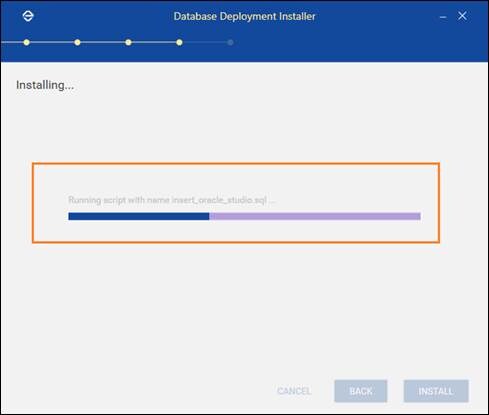Image resolution: width=489 pixels, height=415 pixels.
Task: Select the first step dot in wizard progress
Action: click(x=26, y=42)
